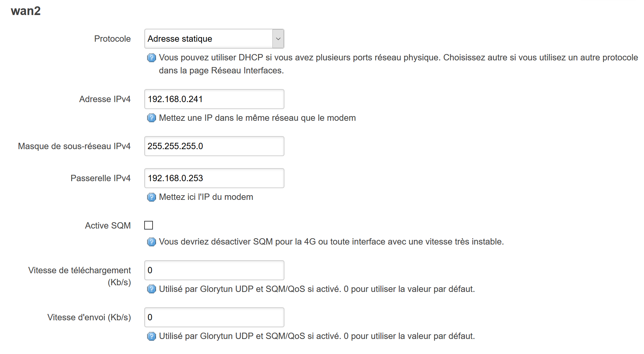
Task: Click the Vitesse de téléchargement input showing 0
Action: [214, 270]
